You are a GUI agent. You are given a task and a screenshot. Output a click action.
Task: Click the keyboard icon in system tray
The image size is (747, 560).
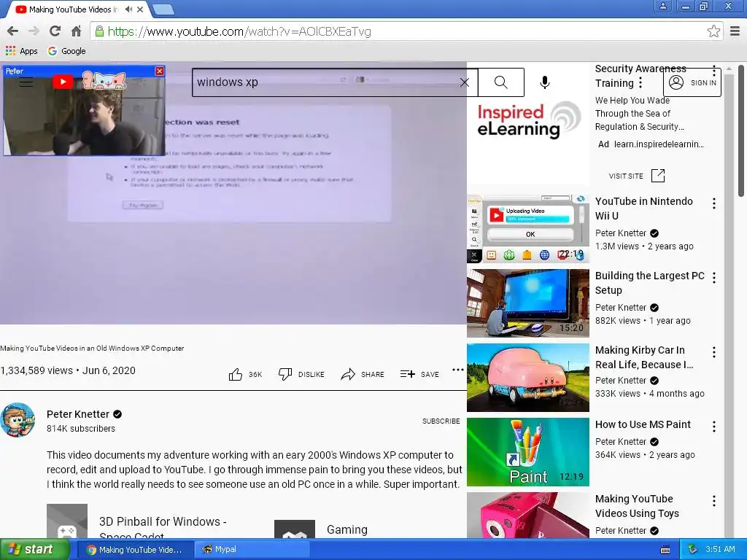pos(665,550)
